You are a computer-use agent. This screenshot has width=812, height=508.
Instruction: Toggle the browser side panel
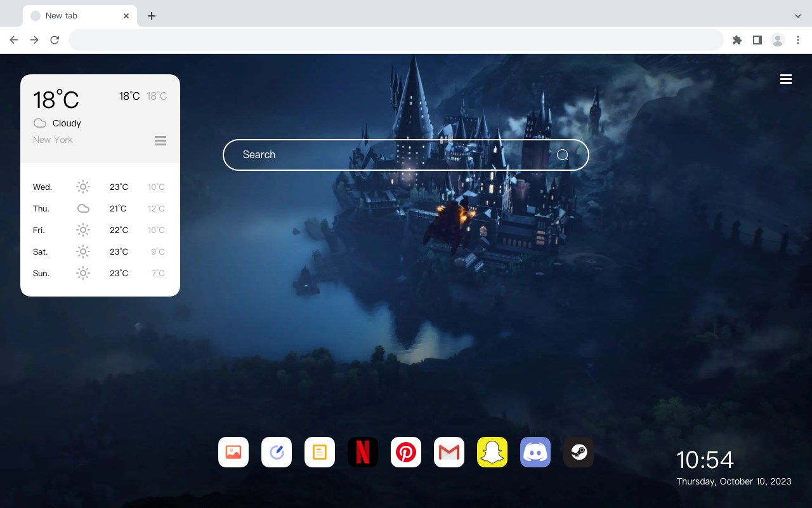757,40
